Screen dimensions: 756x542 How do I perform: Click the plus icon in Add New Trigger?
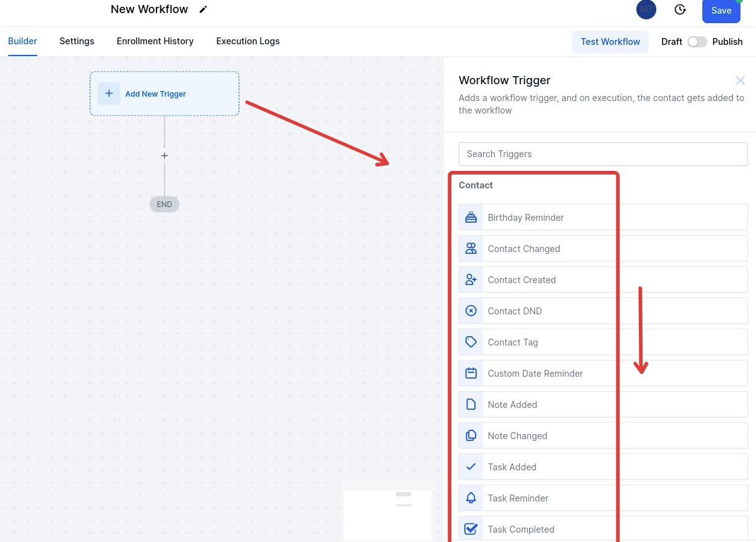[x=109, y=94]
